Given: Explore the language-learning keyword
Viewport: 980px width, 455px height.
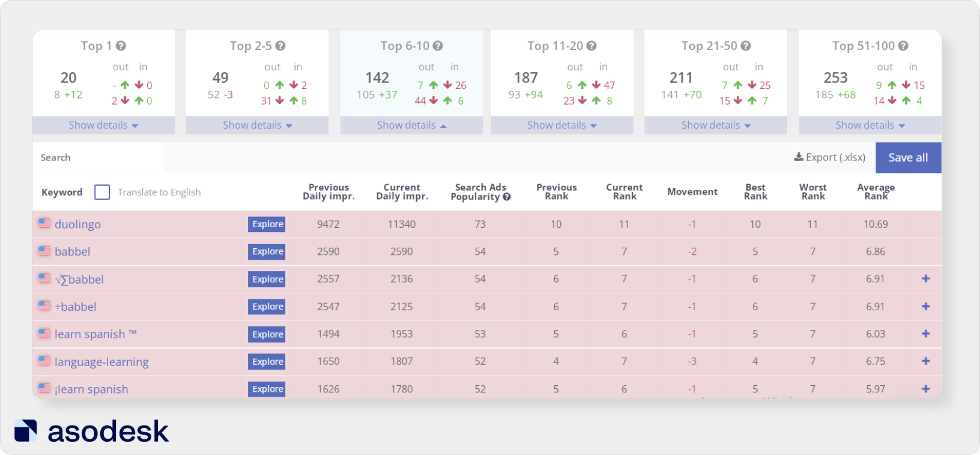Looking at the screenshot, I should pos(267,361).
